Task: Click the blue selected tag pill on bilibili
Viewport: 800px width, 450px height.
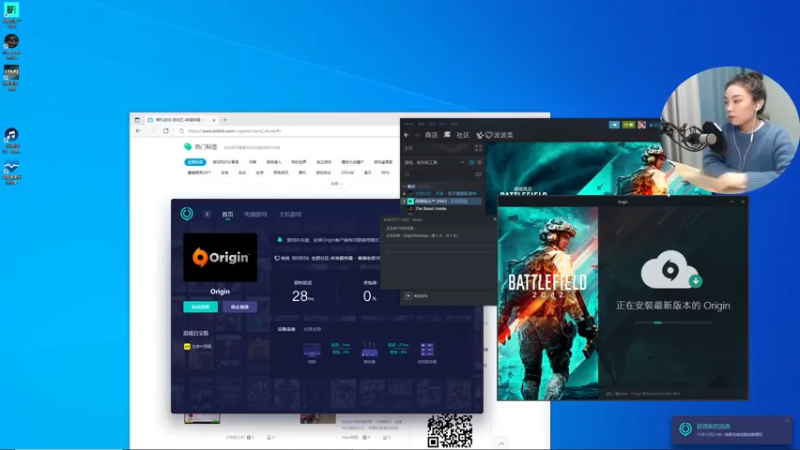Action: [x=195, y=162]
